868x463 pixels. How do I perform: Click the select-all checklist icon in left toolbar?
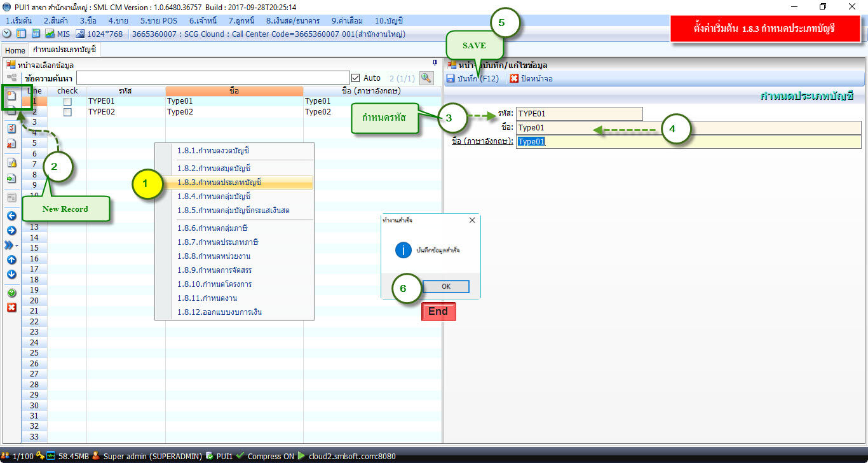pos(11,128)
